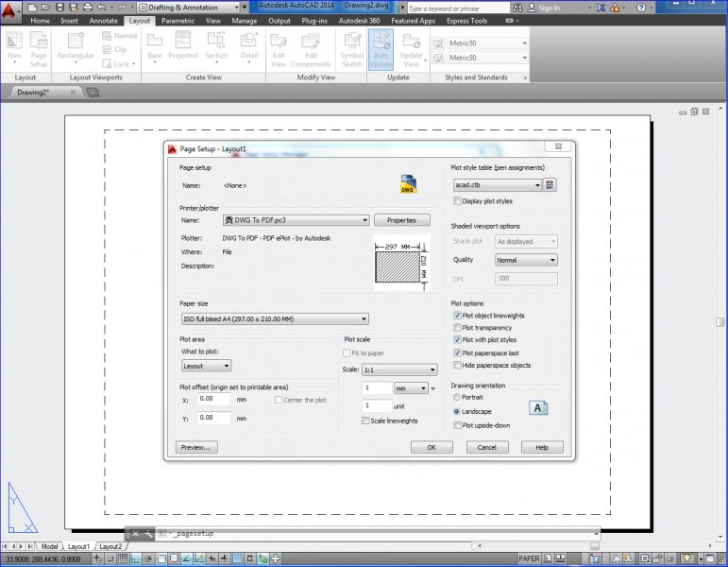Select Portrait orientation radio button
The image size is (728, 567).
point(456,397)
